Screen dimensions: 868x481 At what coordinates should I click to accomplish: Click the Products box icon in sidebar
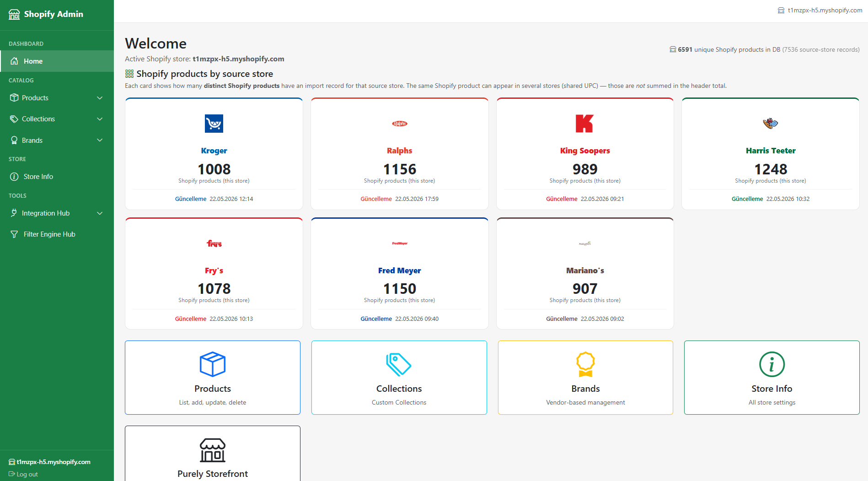[14, 97]
